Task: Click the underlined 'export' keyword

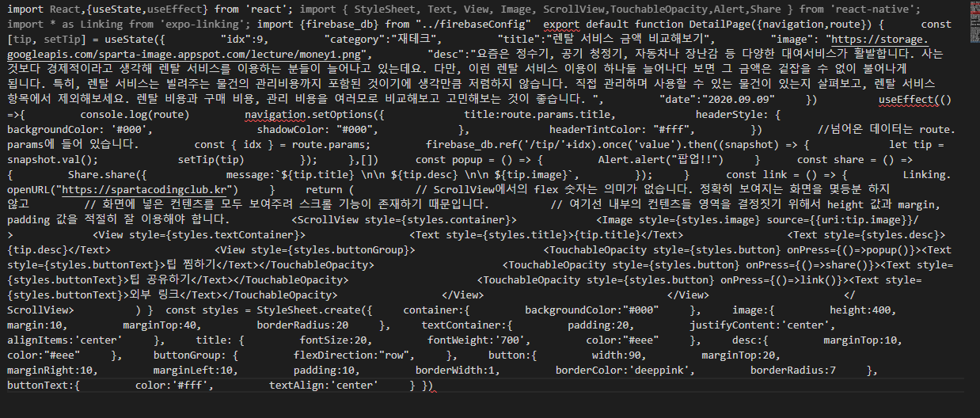Action: pyautogui.click(x=564, y=24)
